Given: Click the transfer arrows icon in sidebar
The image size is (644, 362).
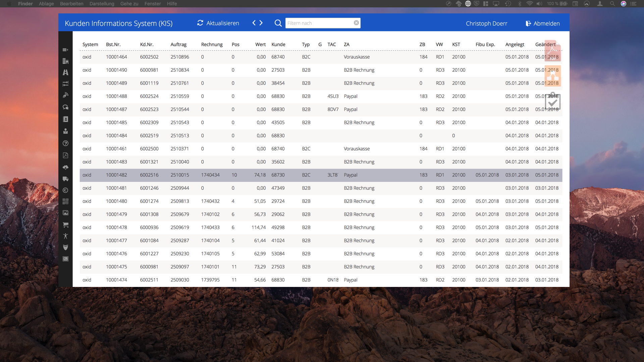Looking at the screenshot, I should [x=65, y=84].
